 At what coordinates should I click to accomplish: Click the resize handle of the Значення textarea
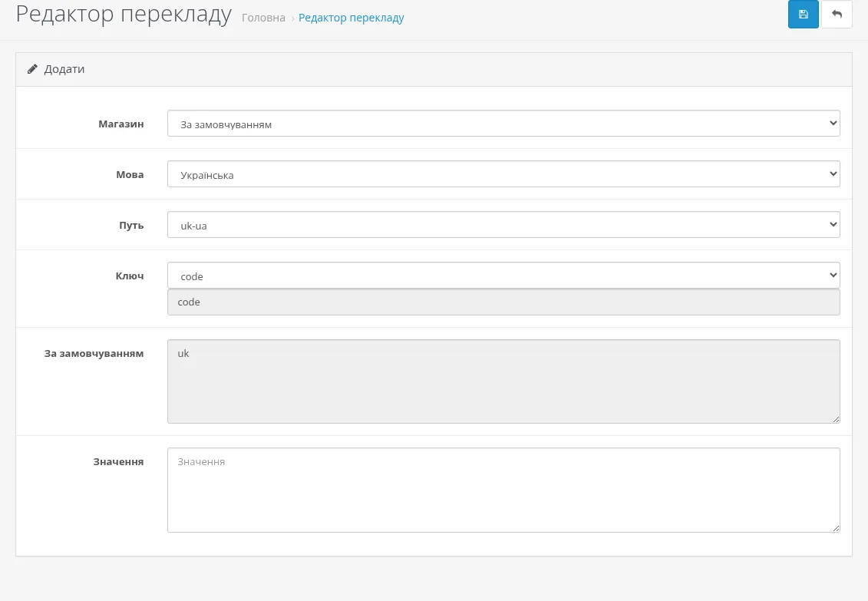tap(836, 528)
